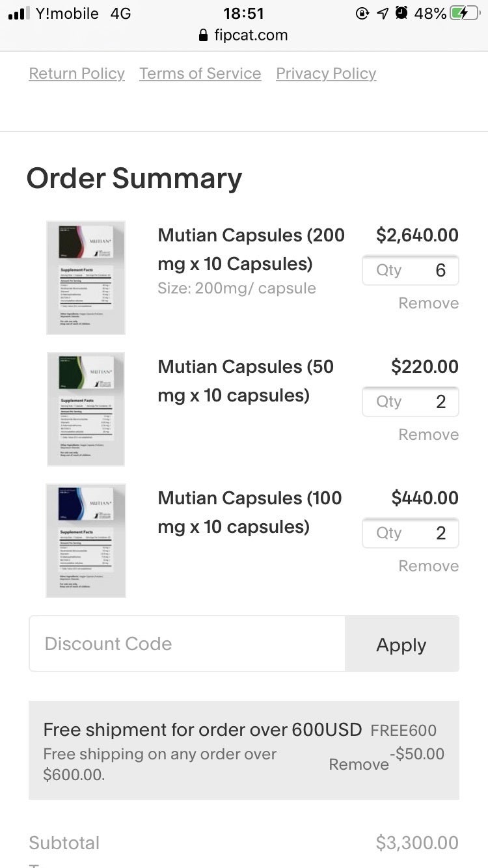Tap the alarm clock status icon
This screenshot has width=488, height=868.
coord(402,14)
